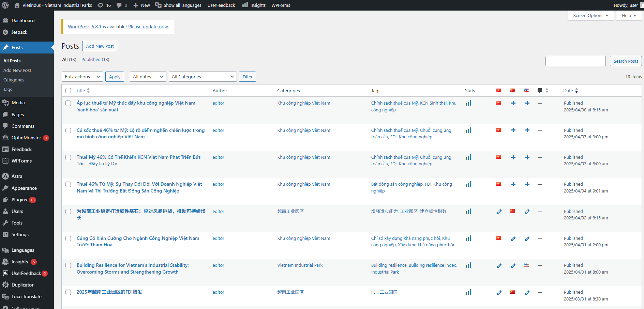Click Chinese flag column header
This screenshot has width=644, height=309.
point(512,91)
